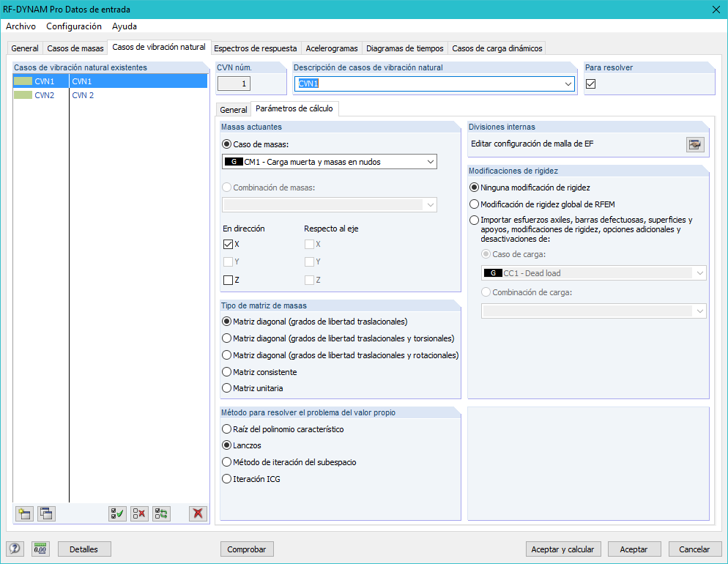Open Casos de carga dinámicos tab
Image resolution: width=728 pixels, height=564 pixels.
pyautogui.click(x=497, y=48)
